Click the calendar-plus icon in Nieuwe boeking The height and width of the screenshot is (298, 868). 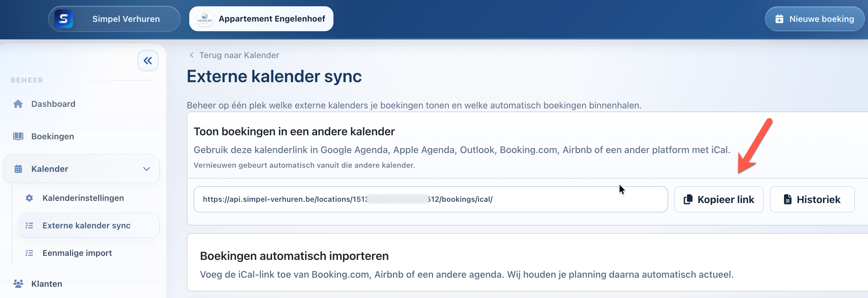click(779, 19)
